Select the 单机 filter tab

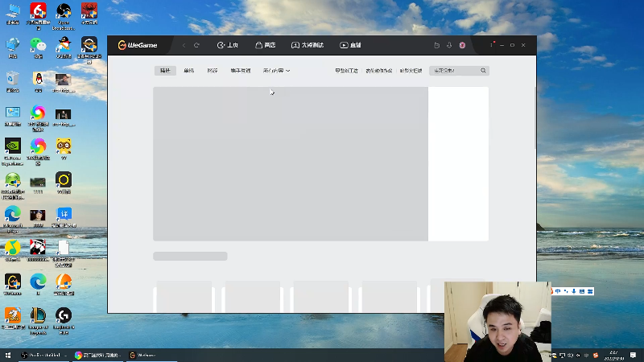point(189,71)
